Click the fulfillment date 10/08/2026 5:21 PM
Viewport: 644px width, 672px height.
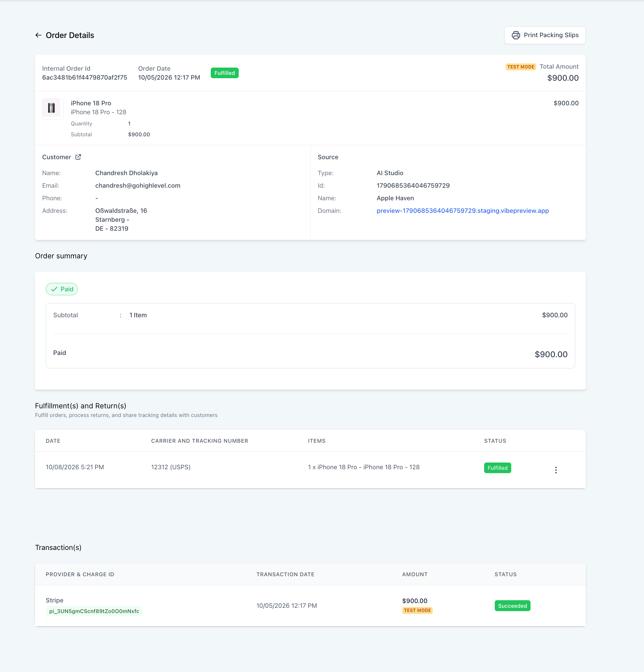pos(75,467)
